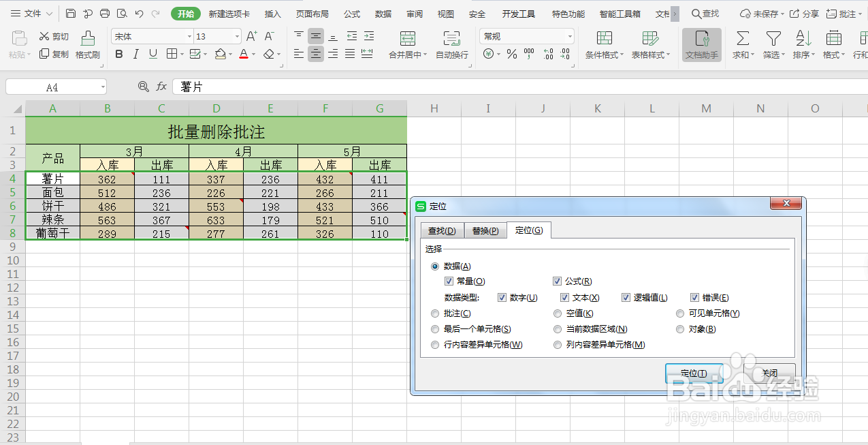Select the 空值(K) radio option
The width and height of the screenshot is (868, 445).
[x=558, y=313]
